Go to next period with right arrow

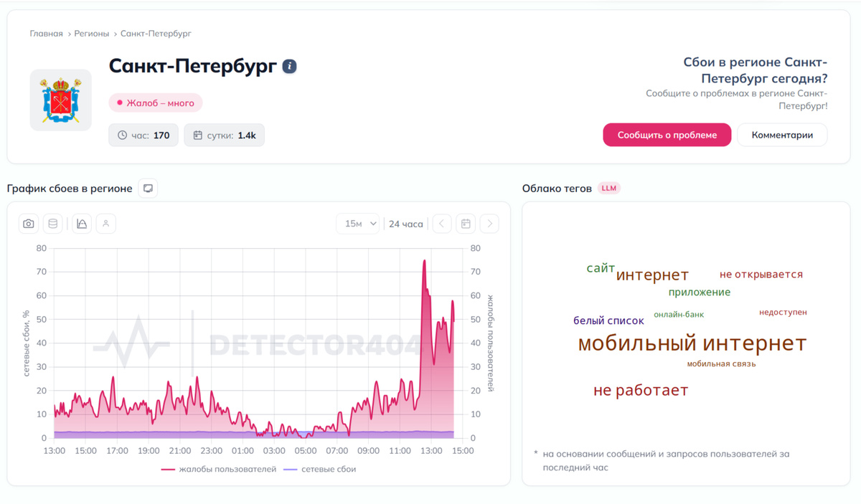click(489, 224)
